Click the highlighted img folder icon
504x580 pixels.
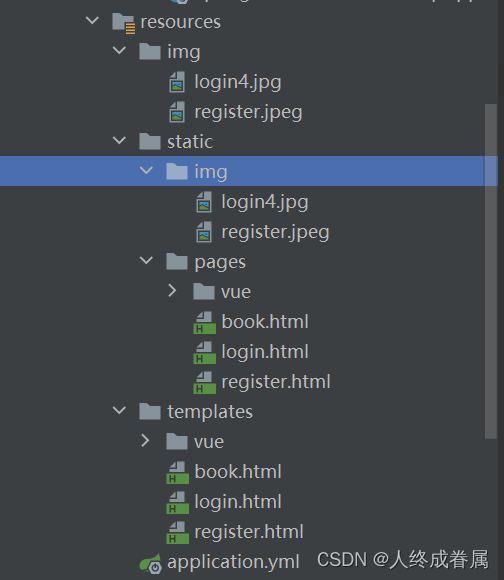pos(177,171)
